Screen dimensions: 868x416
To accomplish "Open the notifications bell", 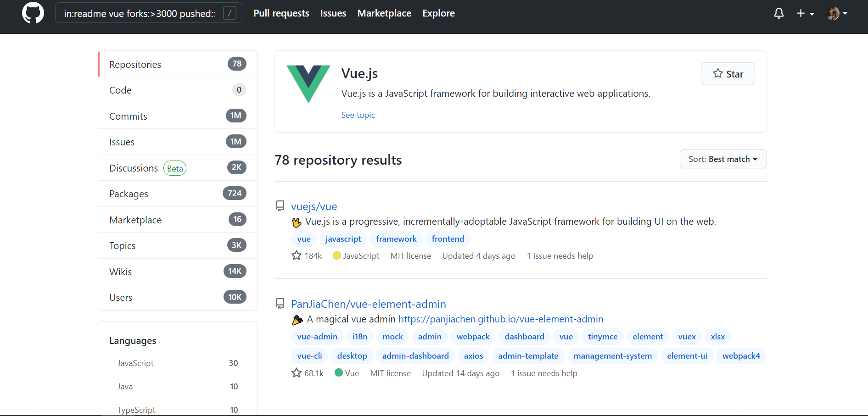I will click(x=778, y=13).
